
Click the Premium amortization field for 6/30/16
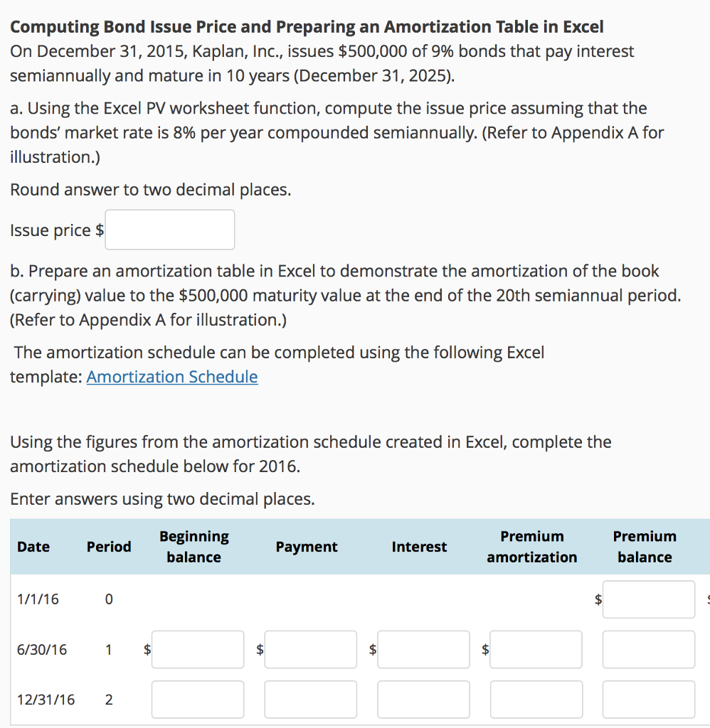click(536, 649)
